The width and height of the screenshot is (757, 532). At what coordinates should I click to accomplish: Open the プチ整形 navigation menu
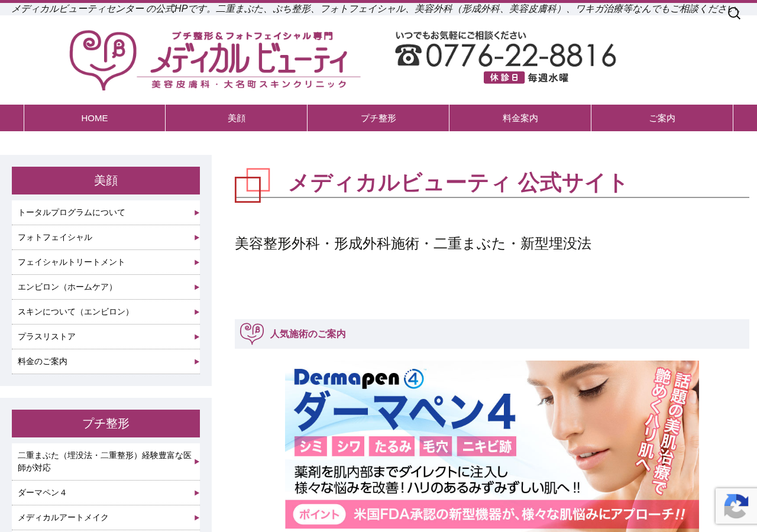click(378, 118)
